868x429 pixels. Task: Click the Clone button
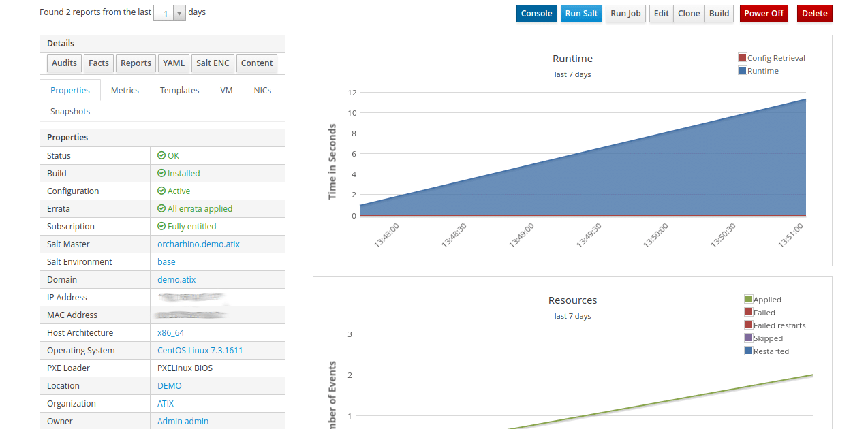coord(689,14)
